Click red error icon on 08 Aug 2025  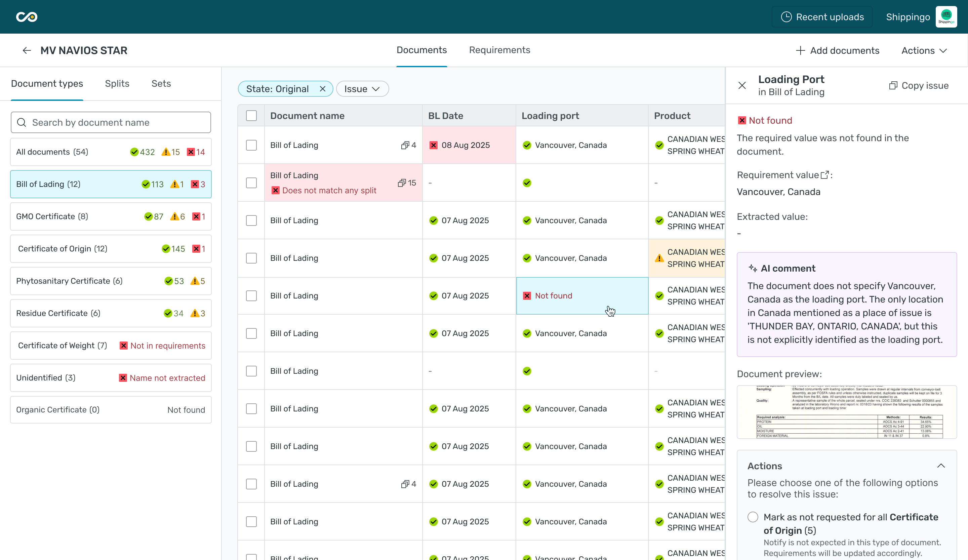click(x=433, y=145)
